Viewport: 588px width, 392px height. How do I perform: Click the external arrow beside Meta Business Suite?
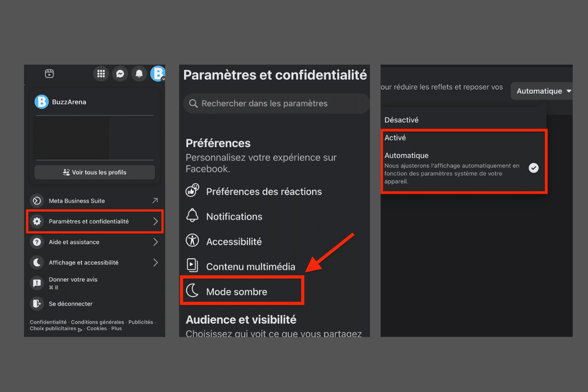pos(155,200)
